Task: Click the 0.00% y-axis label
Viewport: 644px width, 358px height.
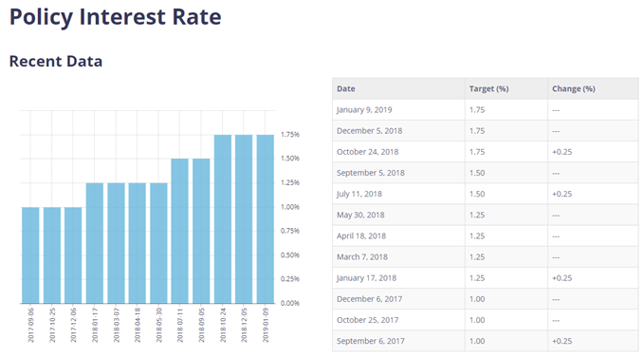Action: click(290, 303)
